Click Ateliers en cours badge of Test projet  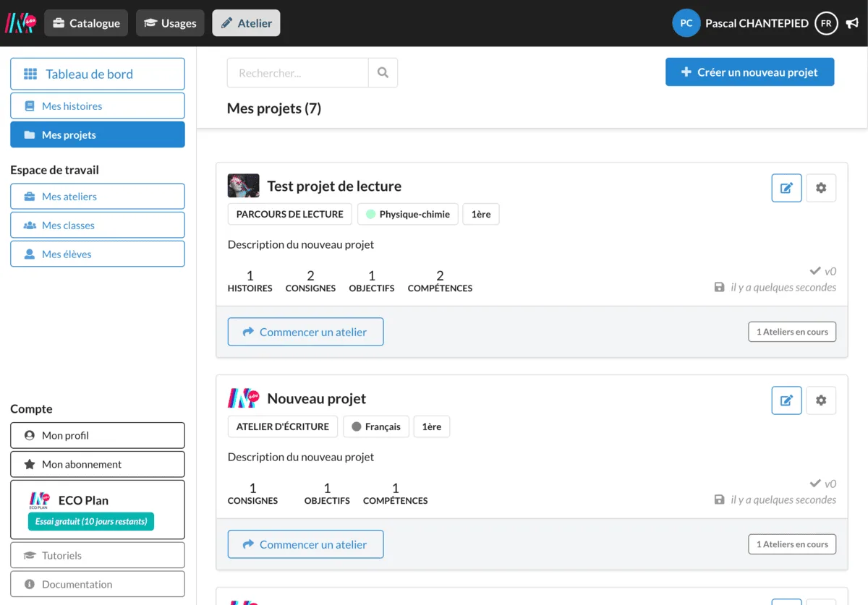pos(792,332)
